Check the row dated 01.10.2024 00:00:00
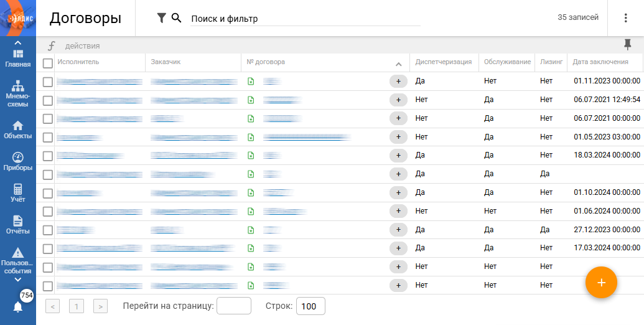Image resolution: width=644 pixels, height=325 pixels. point(48,193)
